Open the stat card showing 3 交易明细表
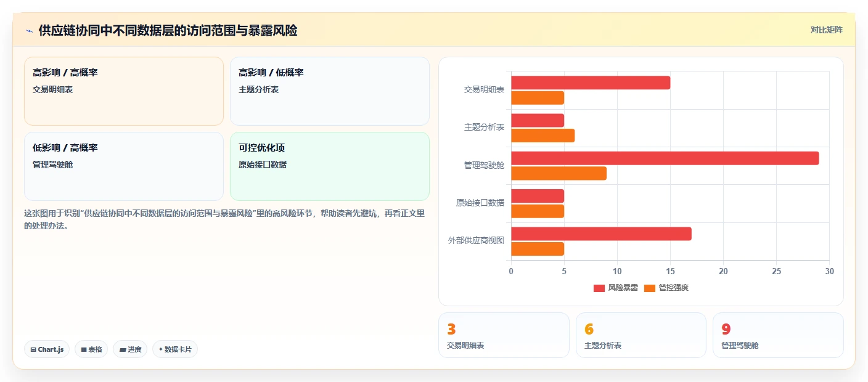868x382 pixels. point(504,335)
